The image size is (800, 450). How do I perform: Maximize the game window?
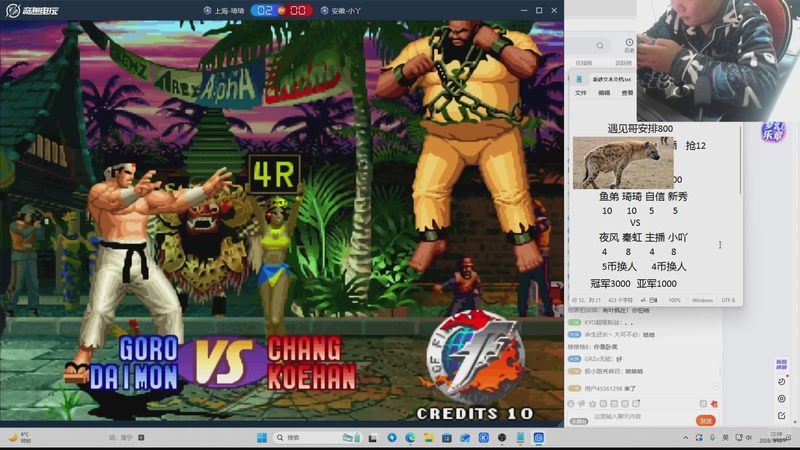click(x=539, y=10)
